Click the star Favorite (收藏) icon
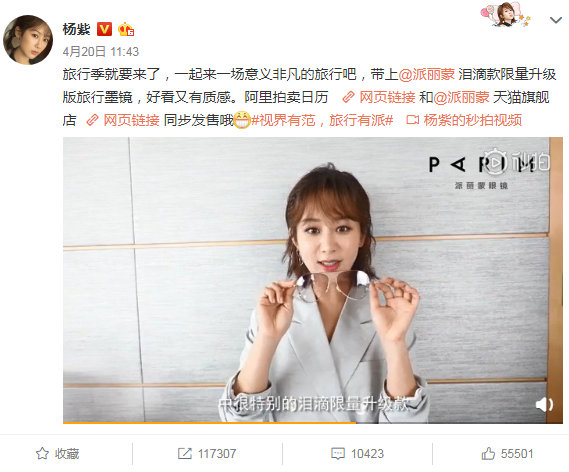The image size is (569, 472). [42, 453]
